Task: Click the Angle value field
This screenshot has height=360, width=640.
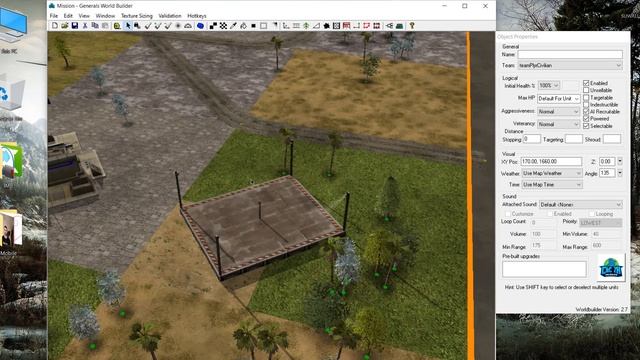Action: click(x=607, y=173)
